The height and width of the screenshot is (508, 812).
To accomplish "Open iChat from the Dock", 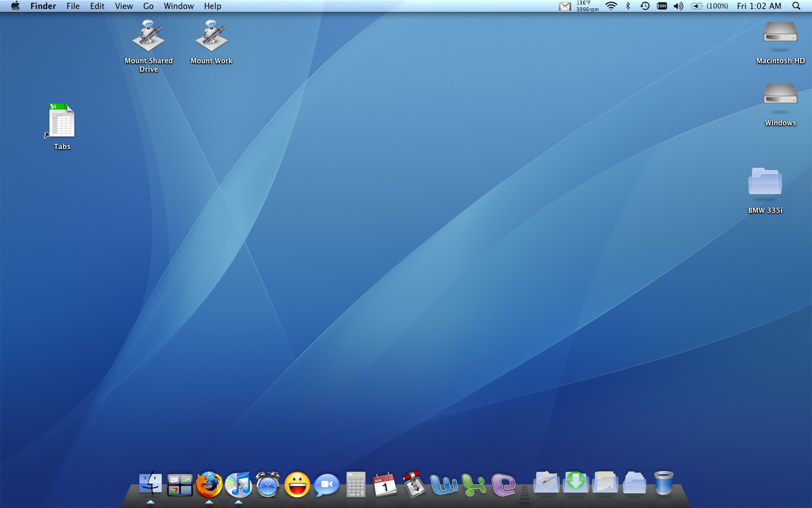I will [326, 484].
